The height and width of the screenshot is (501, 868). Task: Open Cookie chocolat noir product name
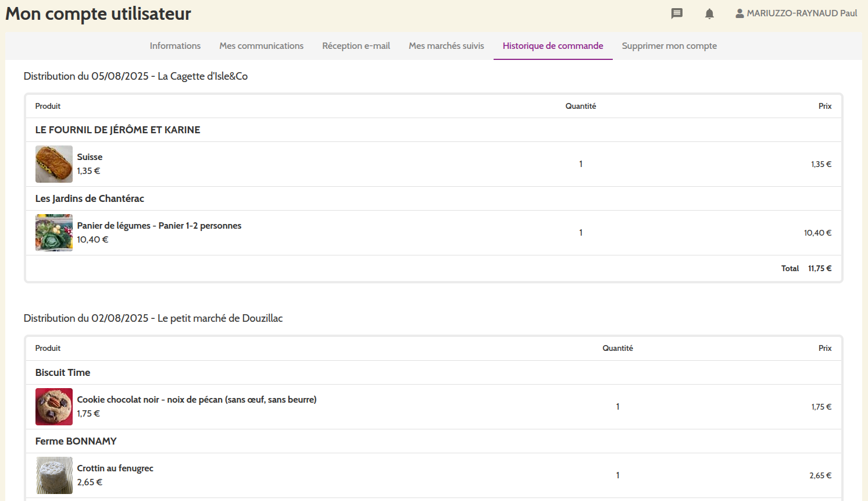pos(197,400)
